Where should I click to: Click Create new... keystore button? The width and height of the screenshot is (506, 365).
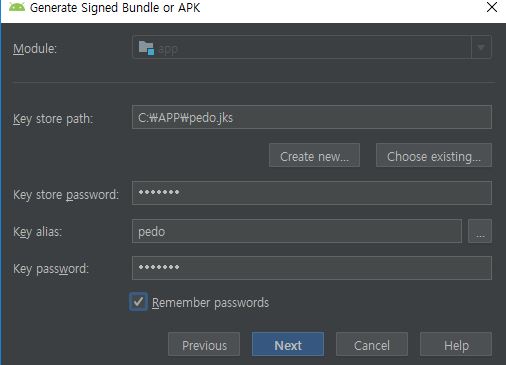(x=314, y=155)
